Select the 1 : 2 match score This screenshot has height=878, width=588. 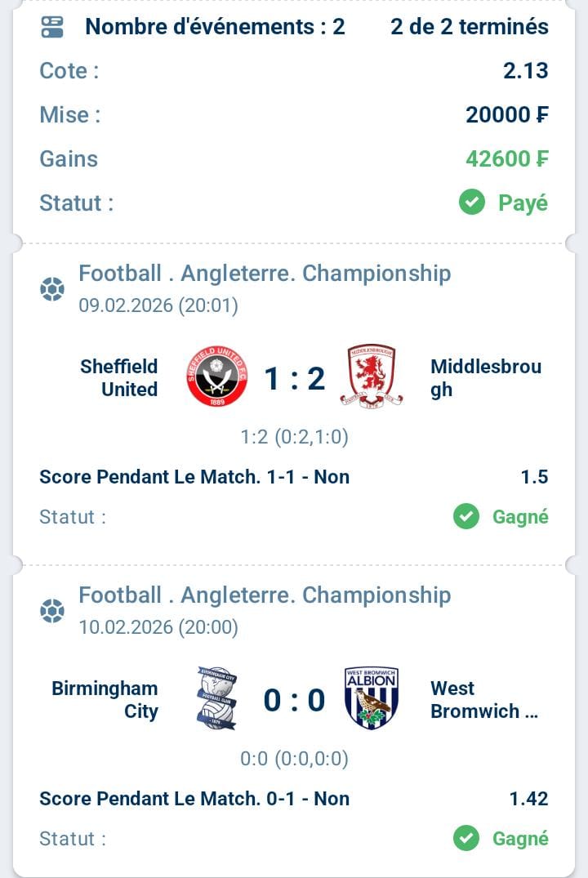tap(294, 378)
